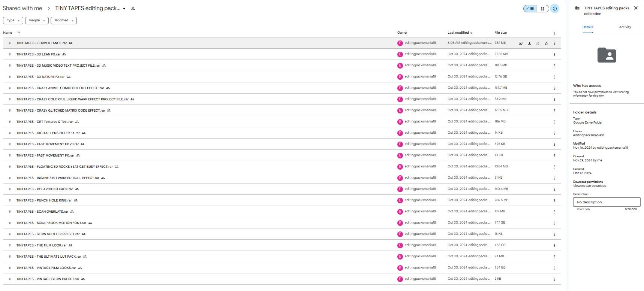Click the info details panel icon
Screen dimensions: 644x291
coord(555,9)
